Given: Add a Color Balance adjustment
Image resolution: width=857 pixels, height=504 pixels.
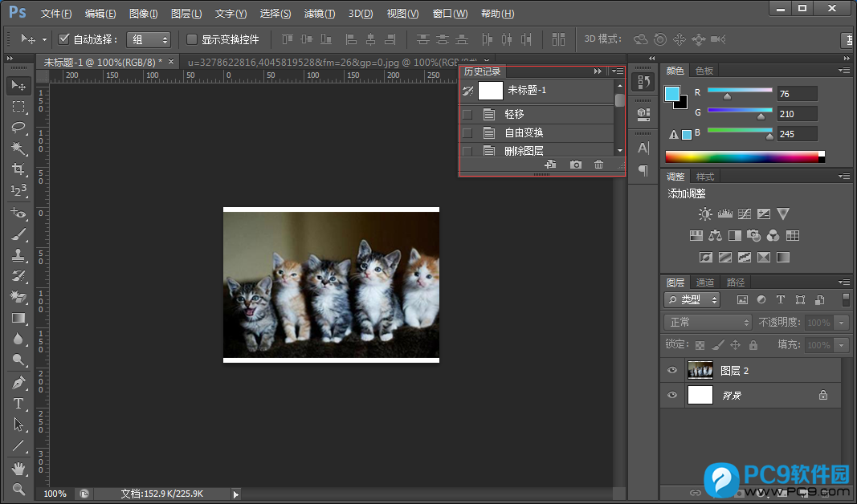Looking at the screenshot, I should tap(715, 235).
